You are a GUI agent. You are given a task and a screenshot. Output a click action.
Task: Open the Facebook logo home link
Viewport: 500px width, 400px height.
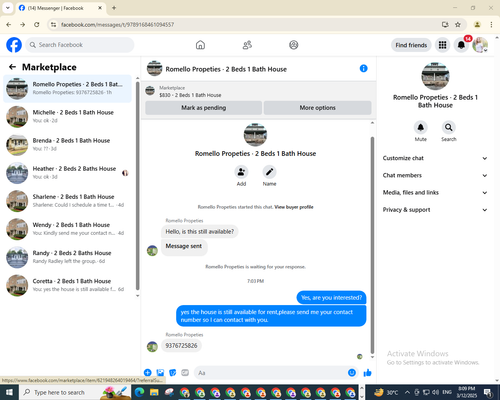pos(14,45)
